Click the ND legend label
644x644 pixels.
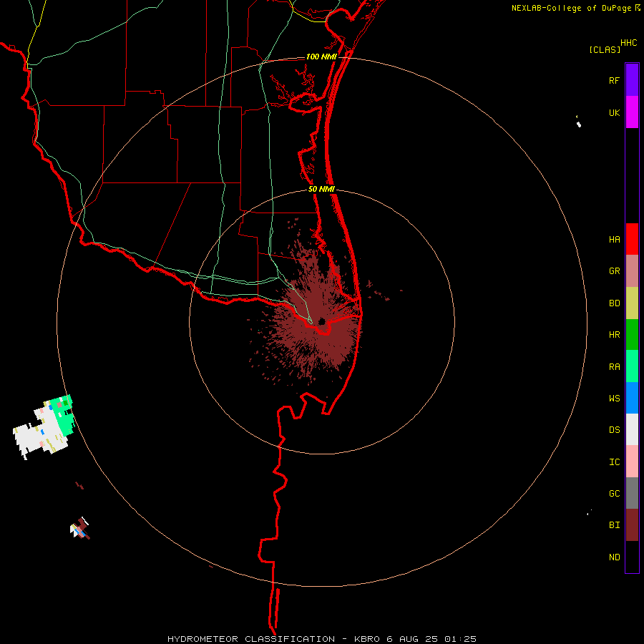pyautogui.click(x=614, y=557)
